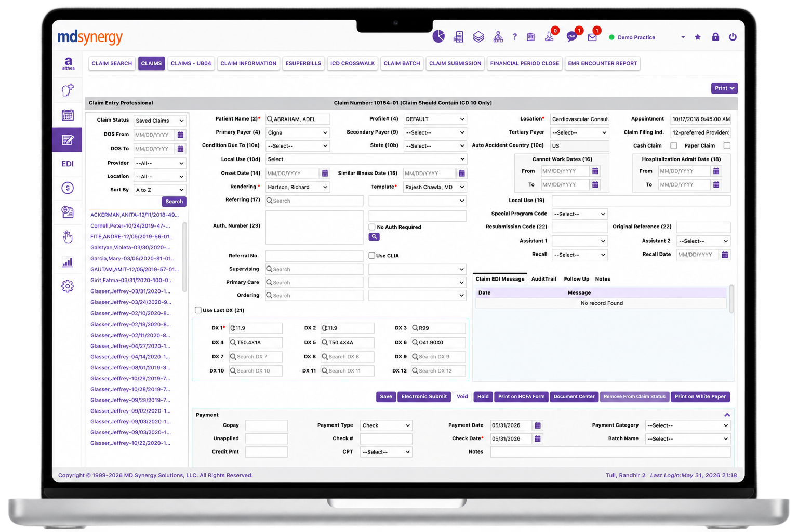This screenshot has width=798, height=532.
Task: Check the Paper Claim checkbox
Action: click(x=727, y=146)
